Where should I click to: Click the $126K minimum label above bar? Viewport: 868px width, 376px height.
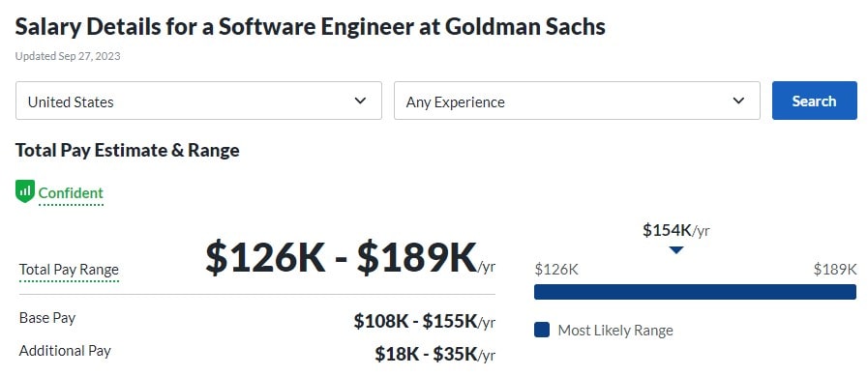[556, 270]
